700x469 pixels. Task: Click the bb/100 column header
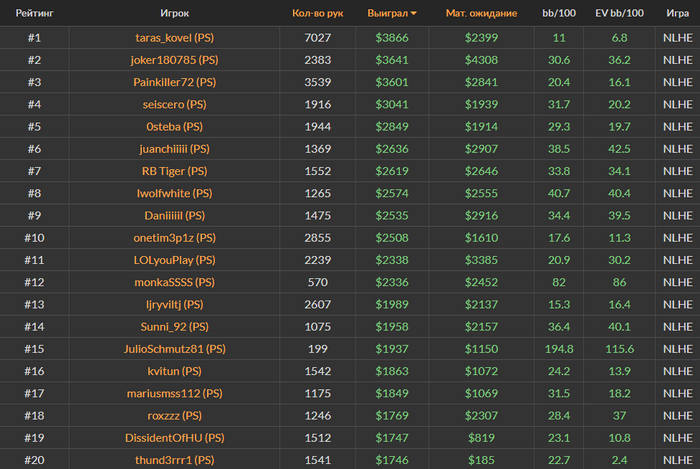pos(558,14)
